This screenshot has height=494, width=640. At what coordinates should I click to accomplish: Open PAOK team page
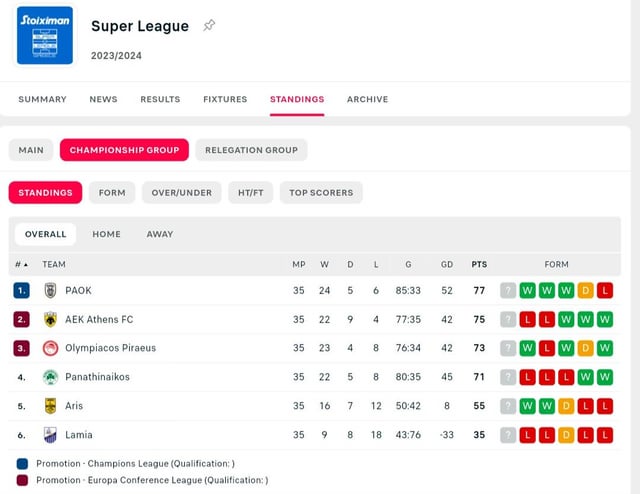[x=78, y=291]
